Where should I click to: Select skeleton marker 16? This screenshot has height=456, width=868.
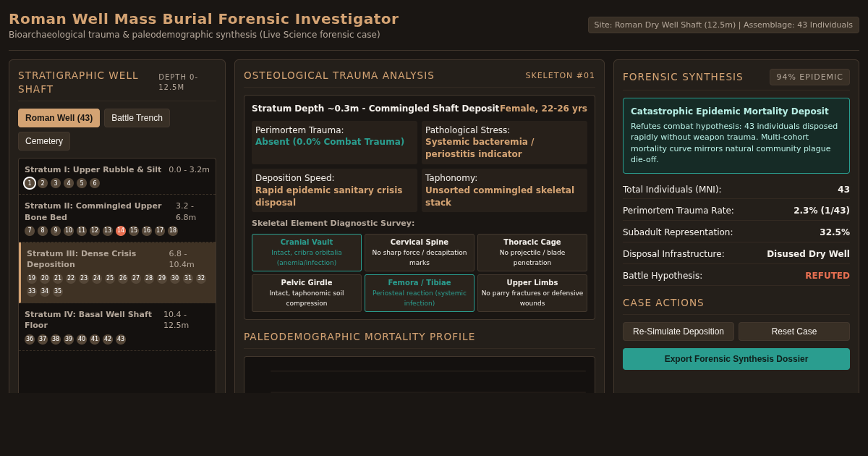pyautogui.click(x=147, y=231)
